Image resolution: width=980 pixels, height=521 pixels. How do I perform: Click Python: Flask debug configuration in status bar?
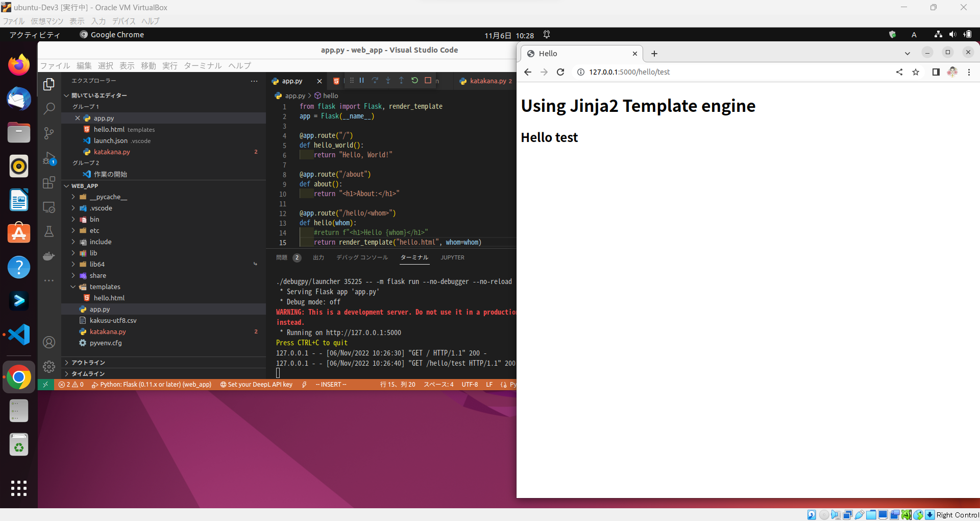tap(152, 385)
